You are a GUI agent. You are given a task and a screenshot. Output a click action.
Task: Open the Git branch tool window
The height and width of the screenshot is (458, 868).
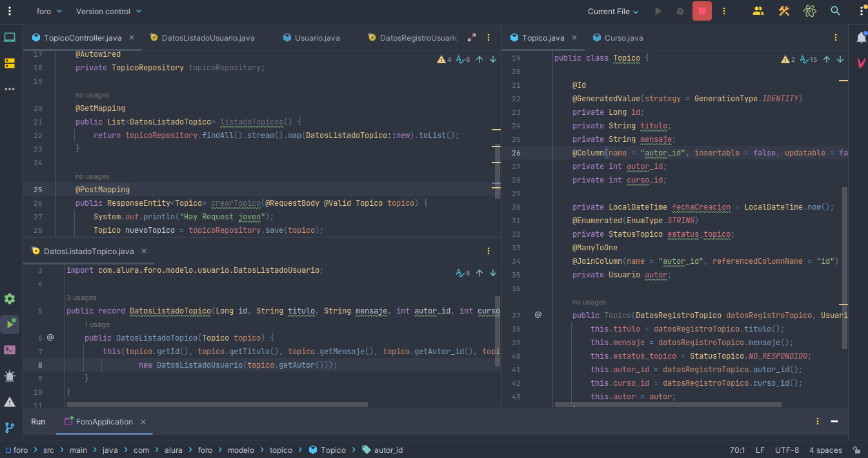(10, 427)
